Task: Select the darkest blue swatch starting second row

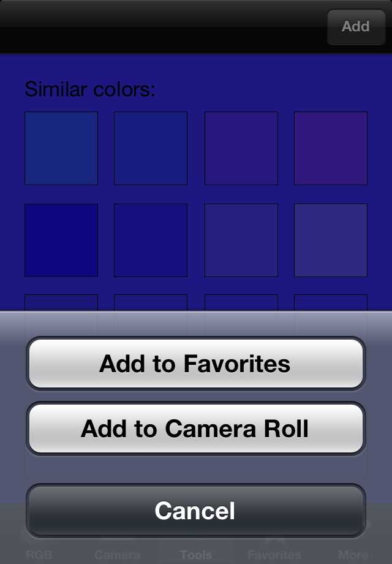Action: pos(61,240)
